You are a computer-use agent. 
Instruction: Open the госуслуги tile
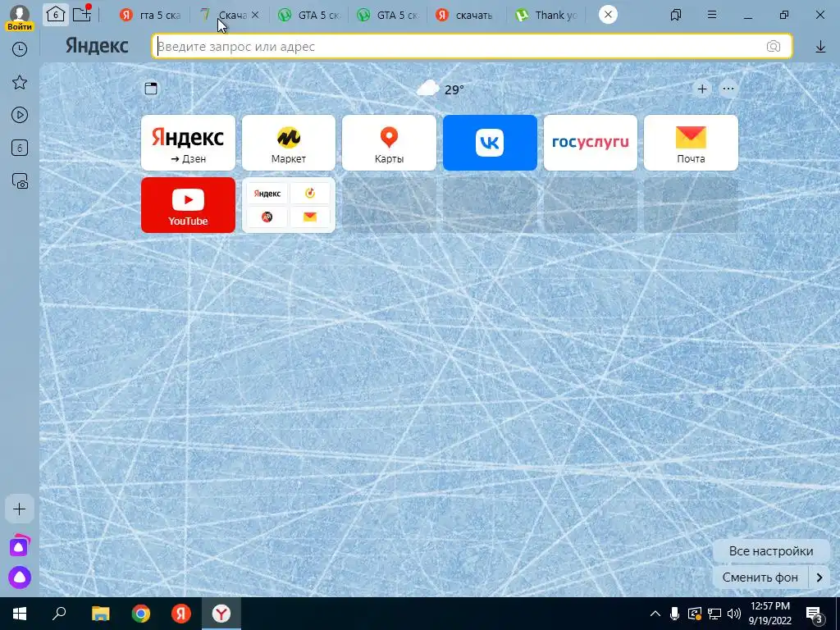click(x=591, y=143)
